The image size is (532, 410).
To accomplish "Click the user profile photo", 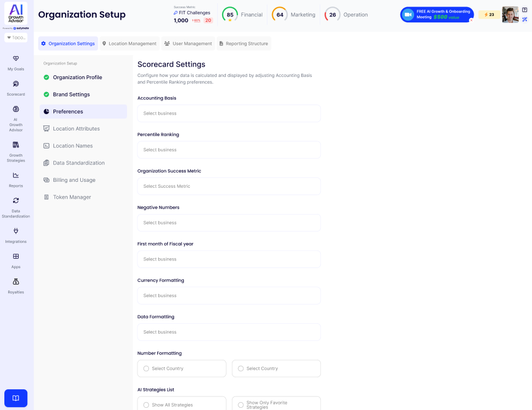I will 510,15.
